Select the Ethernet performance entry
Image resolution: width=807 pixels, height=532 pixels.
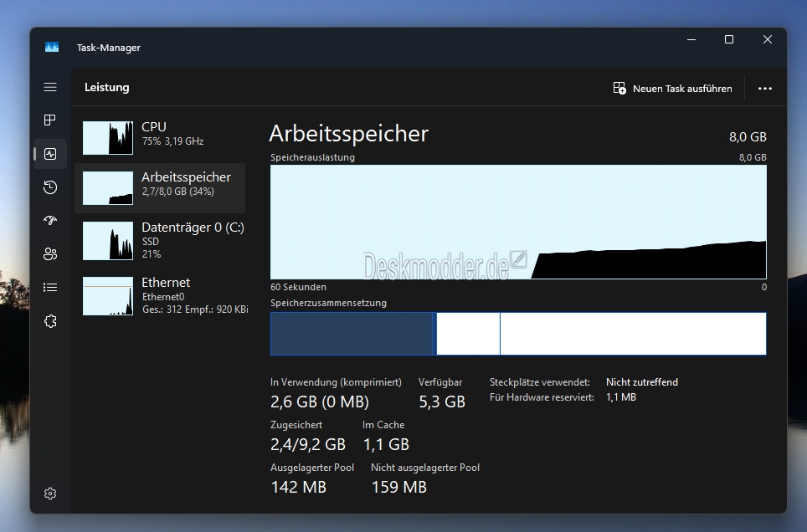click(160, 296)
